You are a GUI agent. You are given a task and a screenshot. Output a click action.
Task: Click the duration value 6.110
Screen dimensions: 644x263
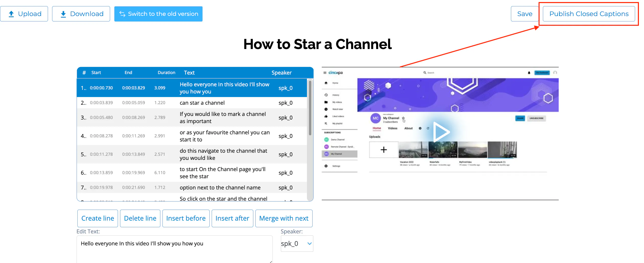coord(160,173)
